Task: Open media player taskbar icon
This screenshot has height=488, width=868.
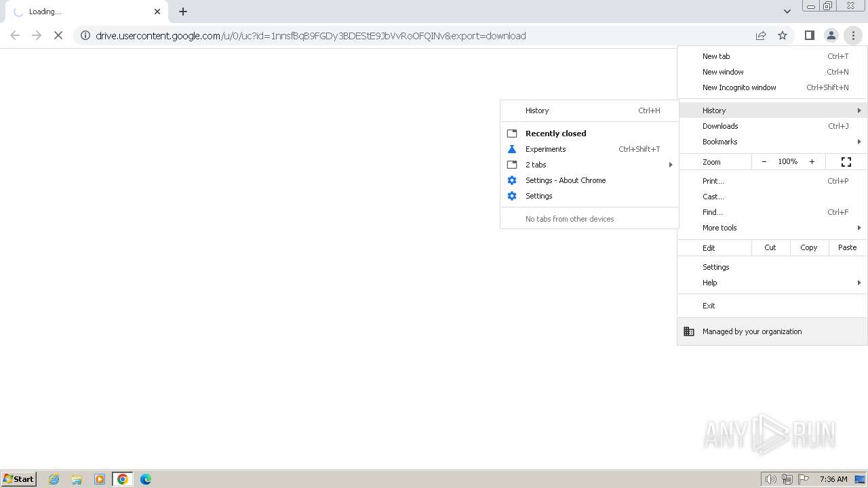Action: [x=100, y=479]
